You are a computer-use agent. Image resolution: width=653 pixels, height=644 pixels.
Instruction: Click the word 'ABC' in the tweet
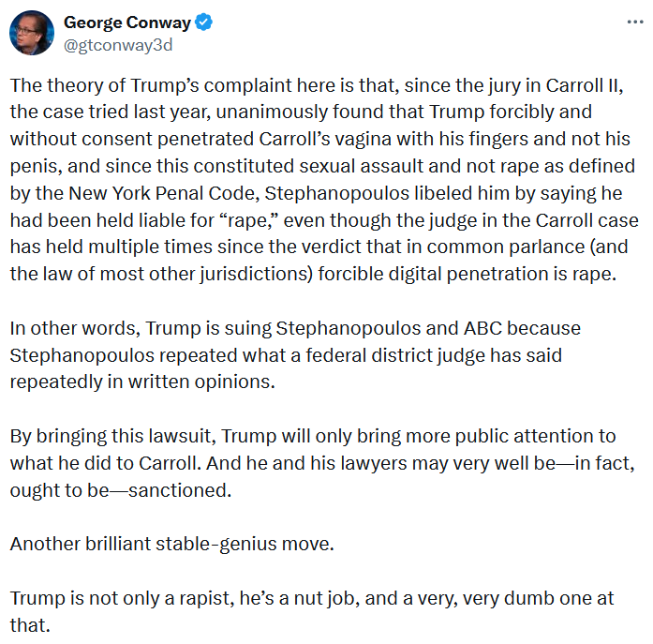pos(482,328)
